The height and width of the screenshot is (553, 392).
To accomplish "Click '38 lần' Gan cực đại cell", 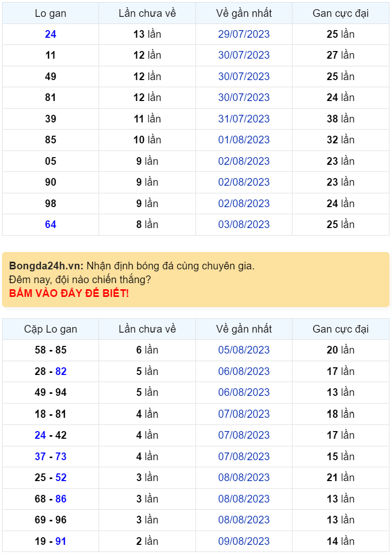I will pyautogui.click(x=340, y=118).
